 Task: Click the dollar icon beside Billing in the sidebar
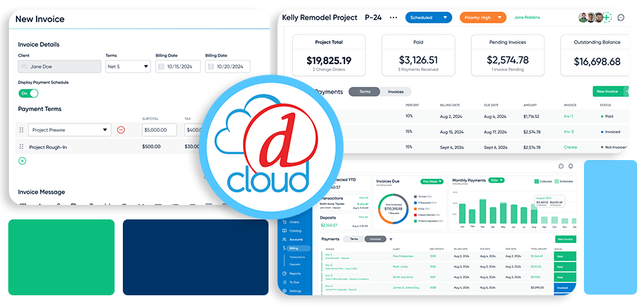pos(284,248)
